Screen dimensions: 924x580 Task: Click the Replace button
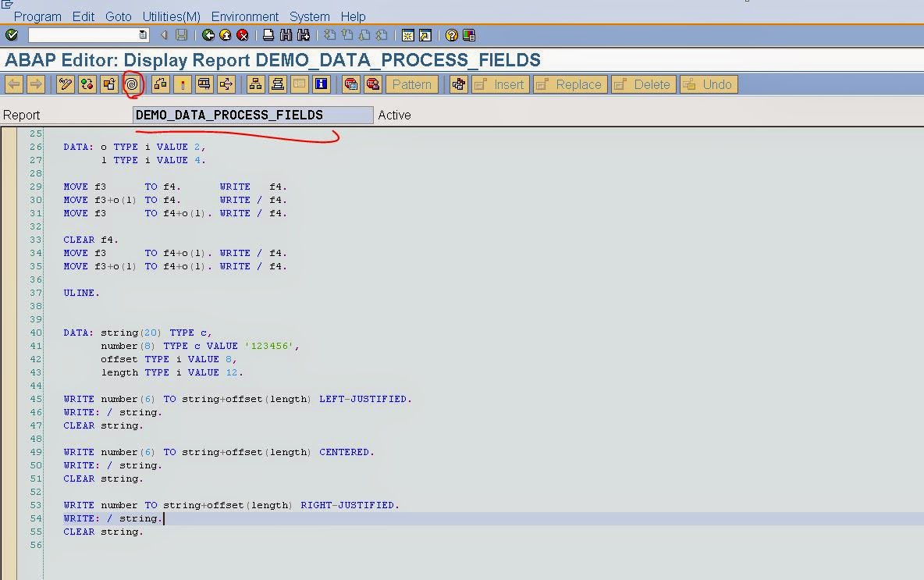[x=570, y=84]
